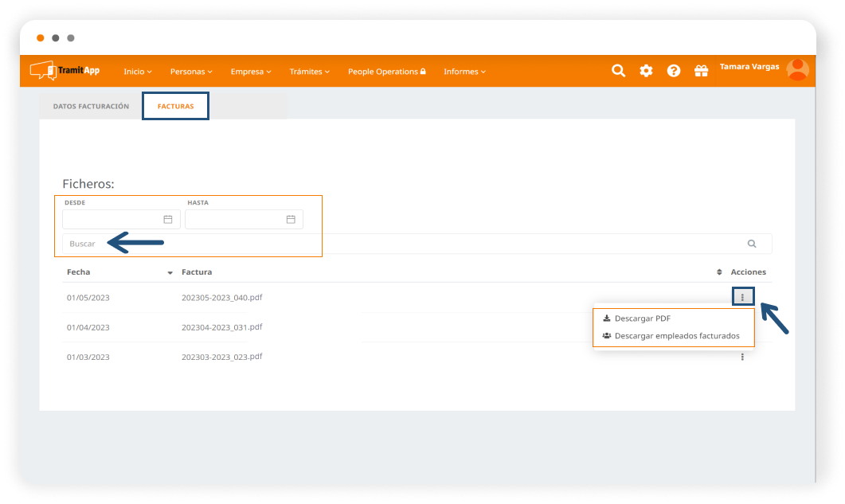Open calendar picker in Hasta field
845x504 pixels.
coord(291,220)
